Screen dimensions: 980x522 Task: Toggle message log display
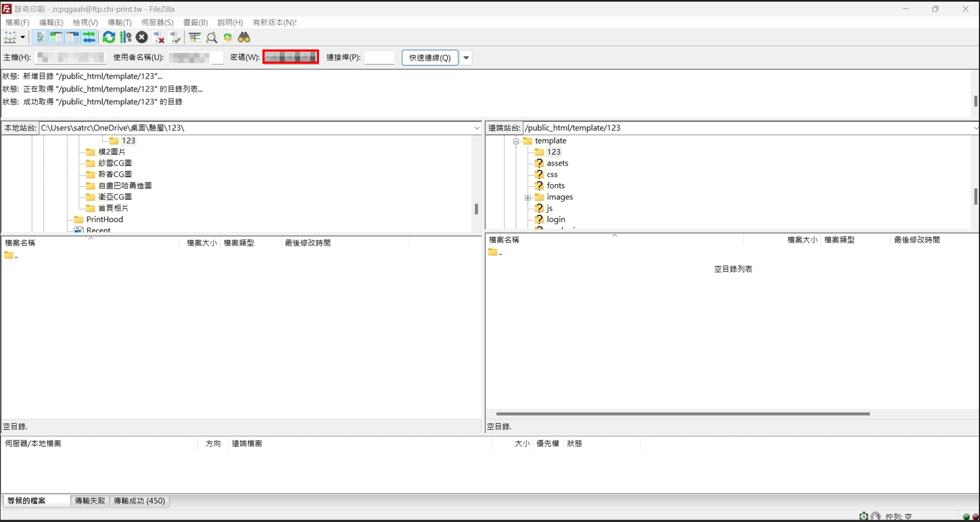40,37
